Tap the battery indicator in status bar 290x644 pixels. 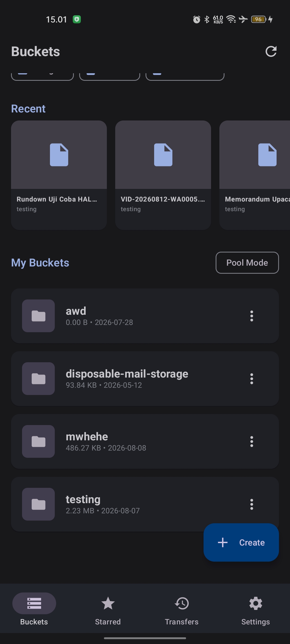pyautogui.click(x=259, y=19)
